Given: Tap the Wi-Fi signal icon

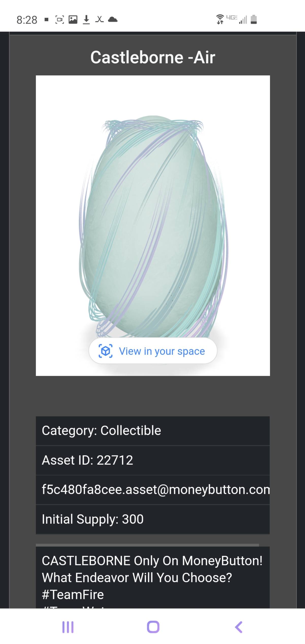Looking at the screenshot, I should (x=220, y=20).
